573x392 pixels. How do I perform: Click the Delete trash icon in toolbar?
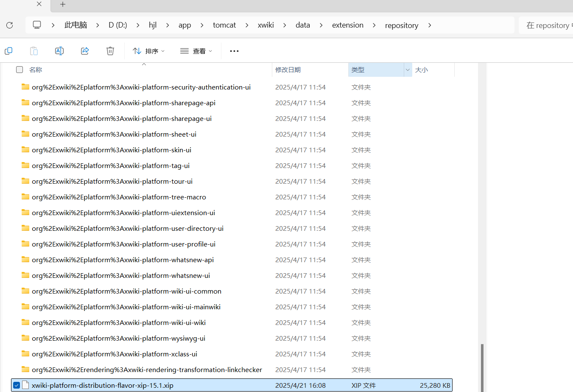point(110,51)
